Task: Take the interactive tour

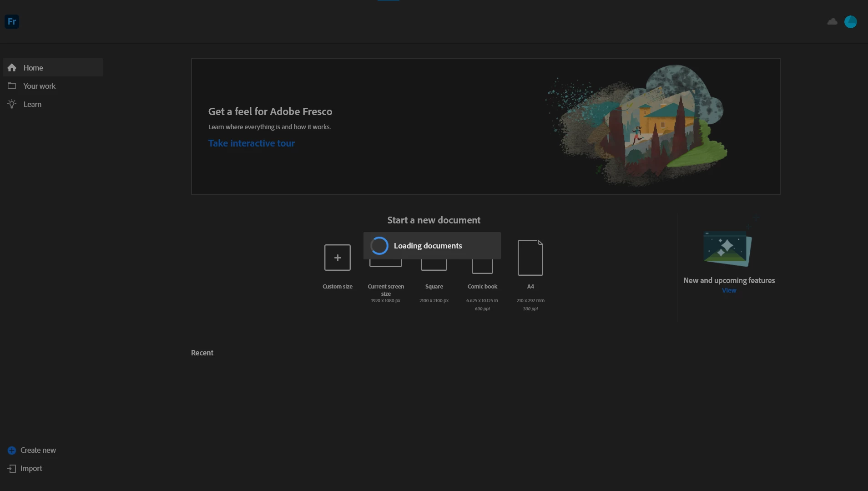Action: (251, 143)
